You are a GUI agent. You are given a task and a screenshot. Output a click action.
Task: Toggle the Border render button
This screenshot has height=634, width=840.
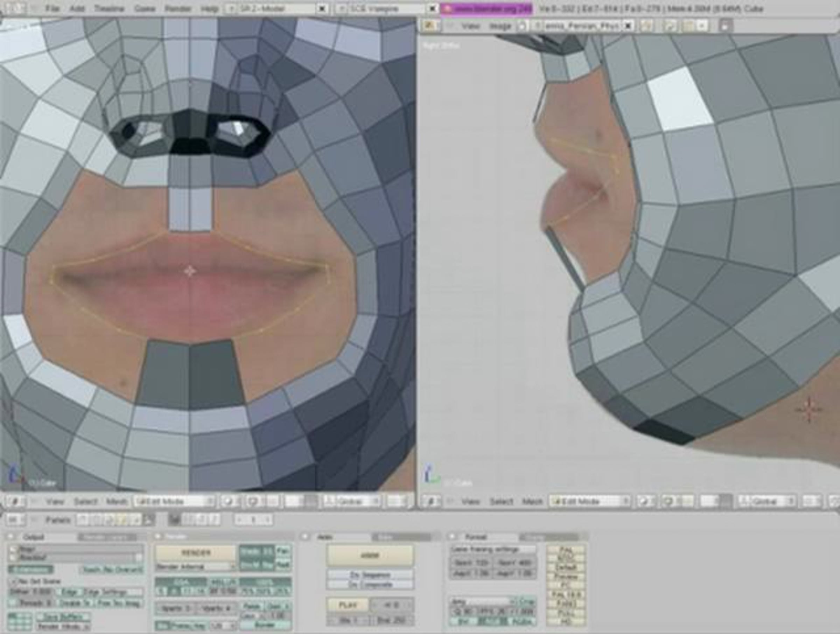(265, 625)
